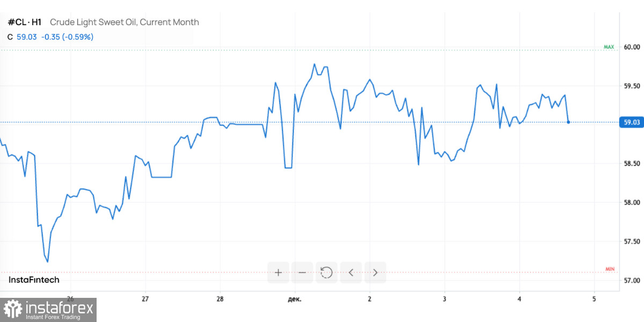Viewport: 644px width, 322px height.
Task: Click the MAX level label
Action: pyautogui.click(x=609, y=47)
